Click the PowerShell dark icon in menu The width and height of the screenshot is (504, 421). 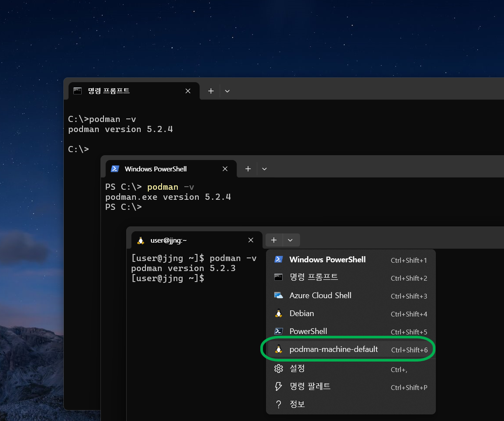[278, 331]
